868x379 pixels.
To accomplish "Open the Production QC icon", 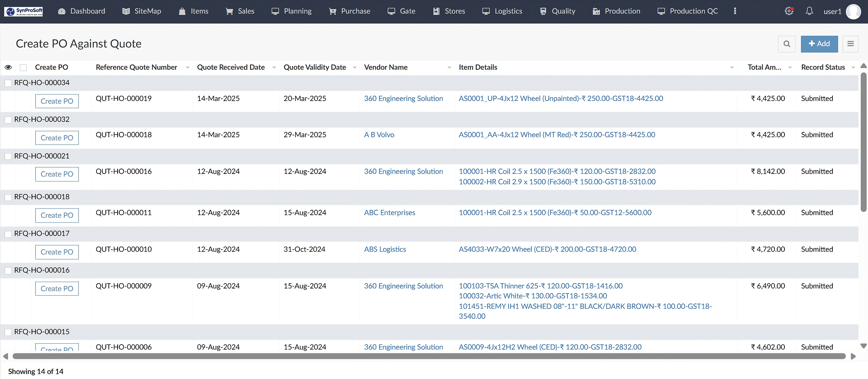I will click(x=660, y=11).
